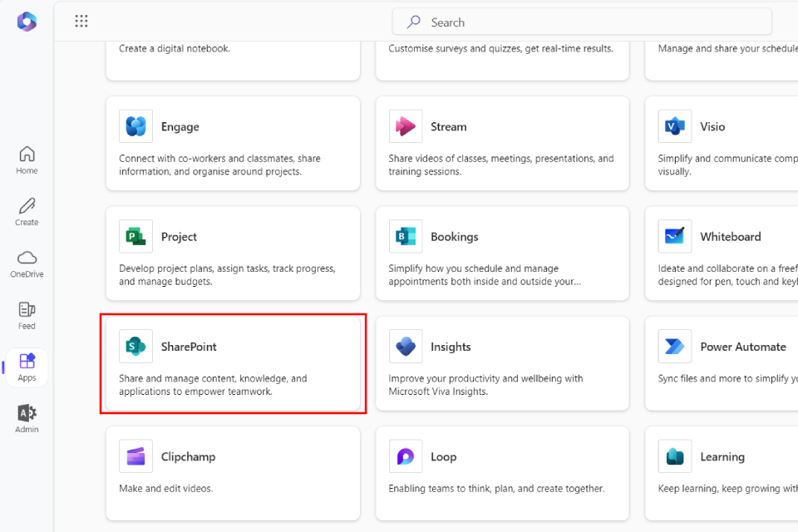Open the Project app tile
This screenshot has height=532, width=798.
click(x=233, y=253)
